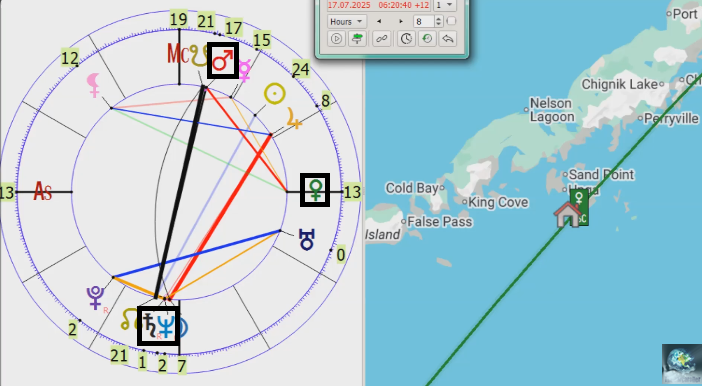Screen dimensions: 702x386
Task: Click the globe thumbnail in the corner
Action: 682,365
